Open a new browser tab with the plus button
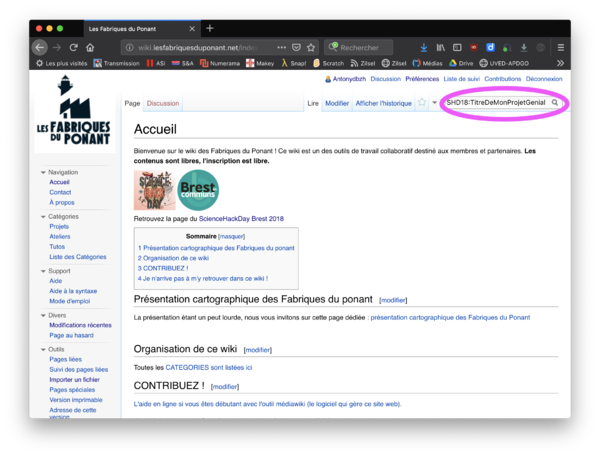The height and width of the screenshot is (457, 600). coord(210,28)
